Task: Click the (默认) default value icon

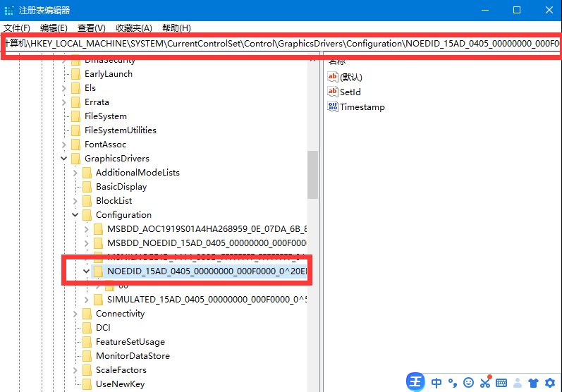Action: pyautogui.click(x=334, y=77)
